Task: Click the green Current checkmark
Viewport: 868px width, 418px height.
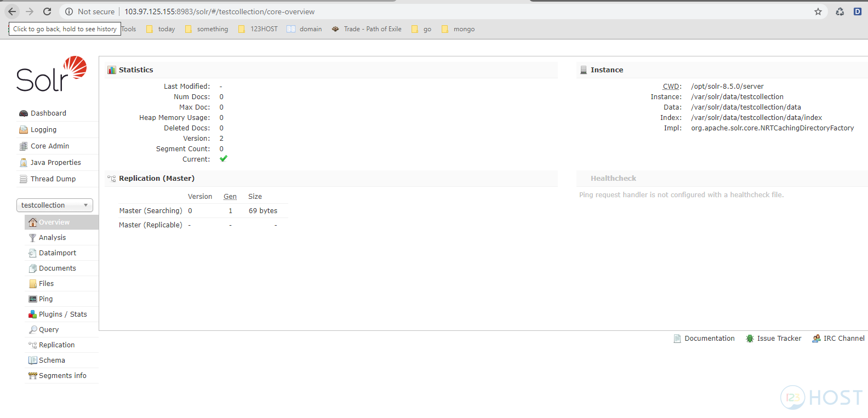Action: (x=223, y=159)
